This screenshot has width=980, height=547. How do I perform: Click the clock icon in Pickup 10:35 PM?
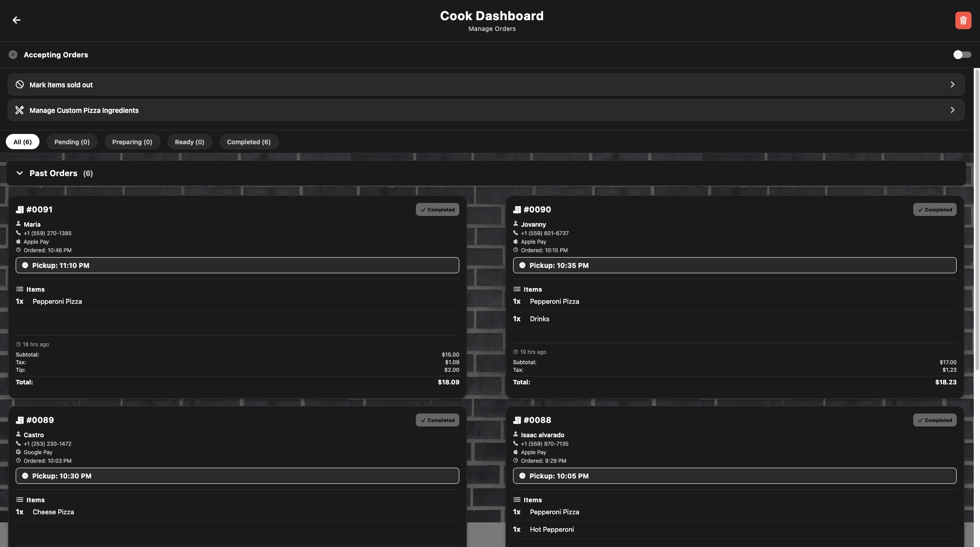[x=522, y=265]
